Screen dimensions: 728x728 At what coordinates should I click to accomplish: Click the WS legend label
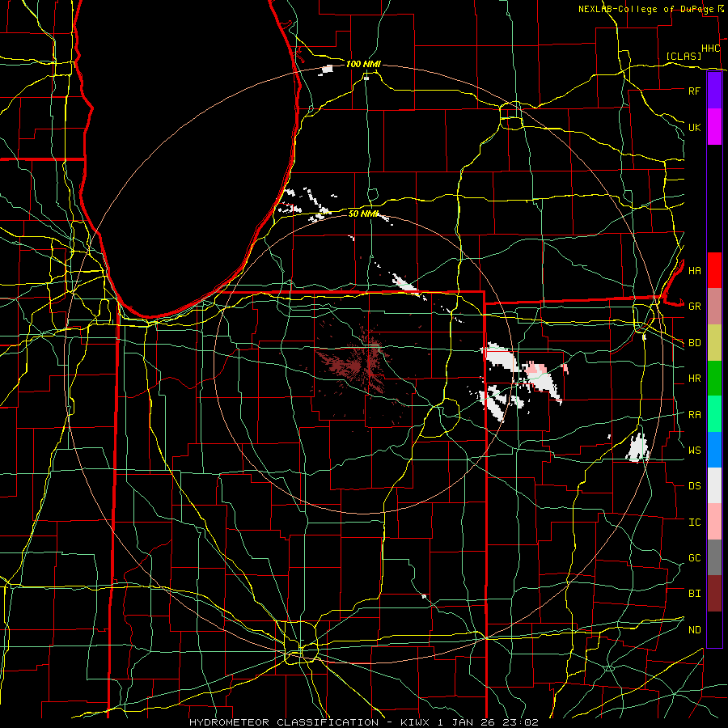tap(695, 451)
